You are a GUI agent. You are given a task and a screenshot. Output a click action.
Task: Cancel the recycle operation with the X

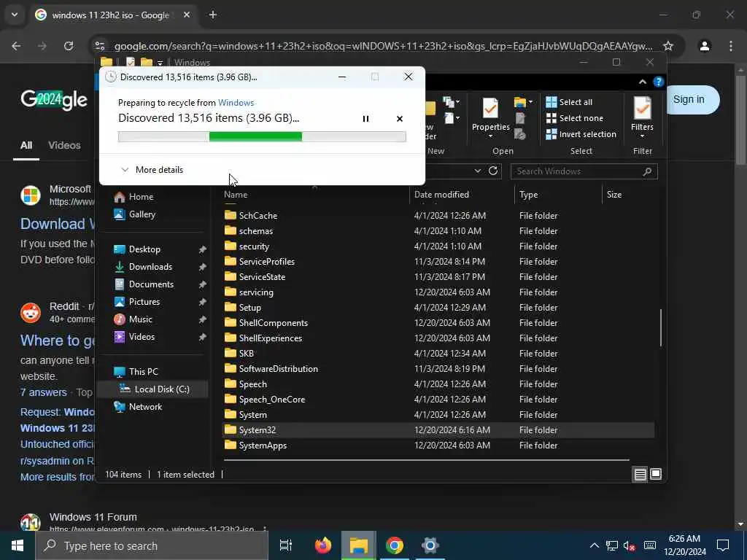400,119
